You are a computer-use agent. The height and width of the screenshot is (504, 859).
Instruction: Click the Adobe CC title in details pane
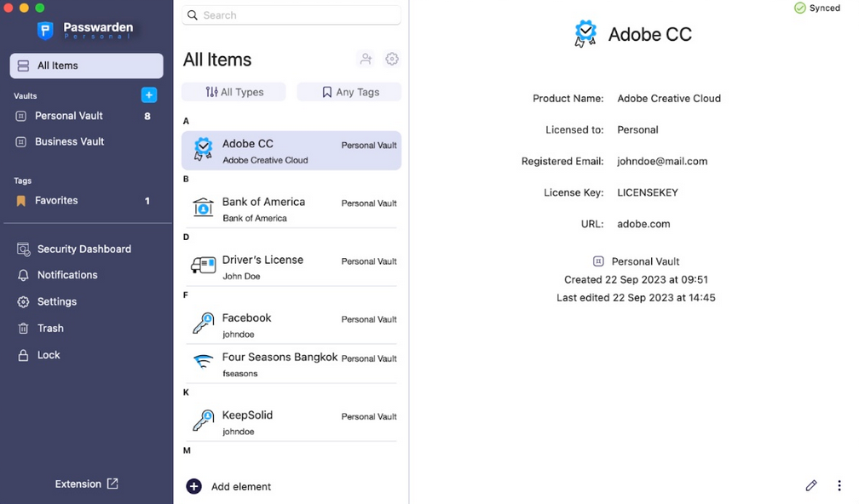650,34
